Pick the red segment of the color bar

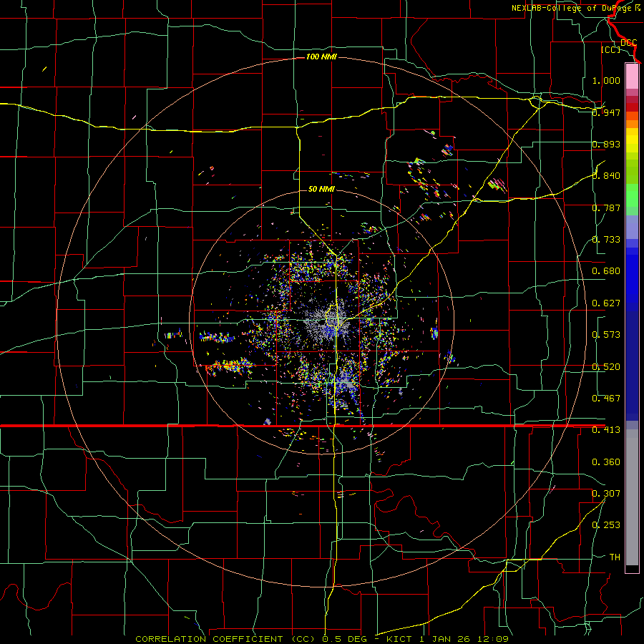[x=632, y=107]
